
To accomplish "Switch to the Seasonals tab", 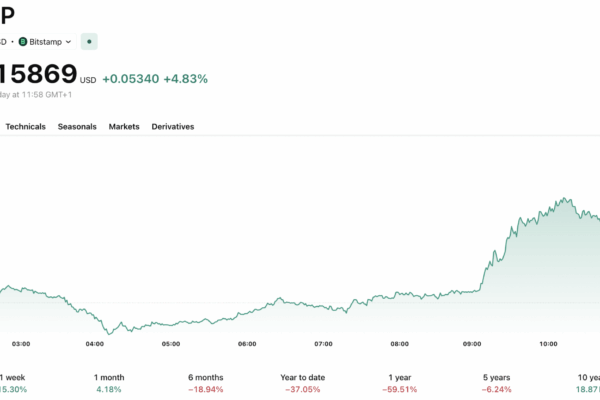I will 77,127.
